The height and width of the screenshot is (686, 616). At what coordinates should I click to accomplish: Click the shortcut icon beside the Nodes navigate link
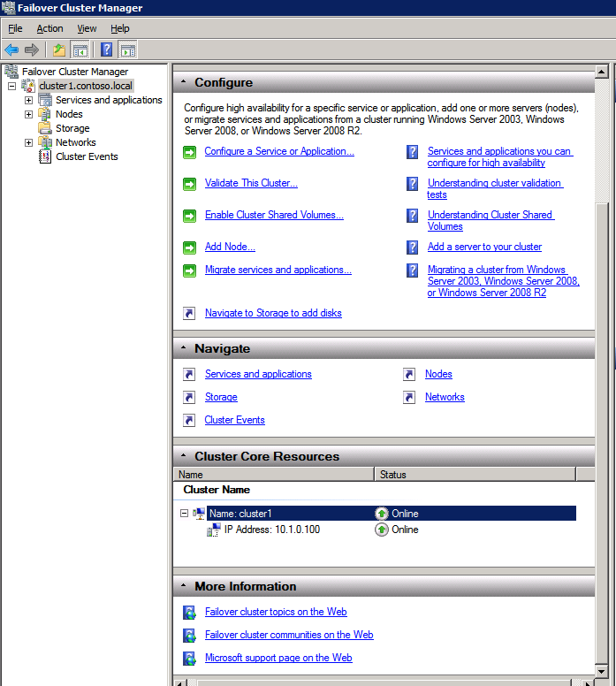409,375
